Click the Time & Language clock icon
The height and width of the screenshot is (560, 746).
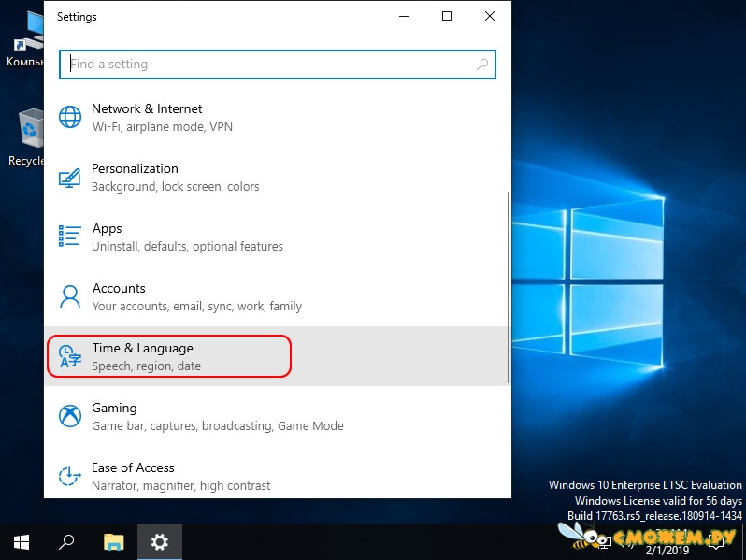click(70, 356)
